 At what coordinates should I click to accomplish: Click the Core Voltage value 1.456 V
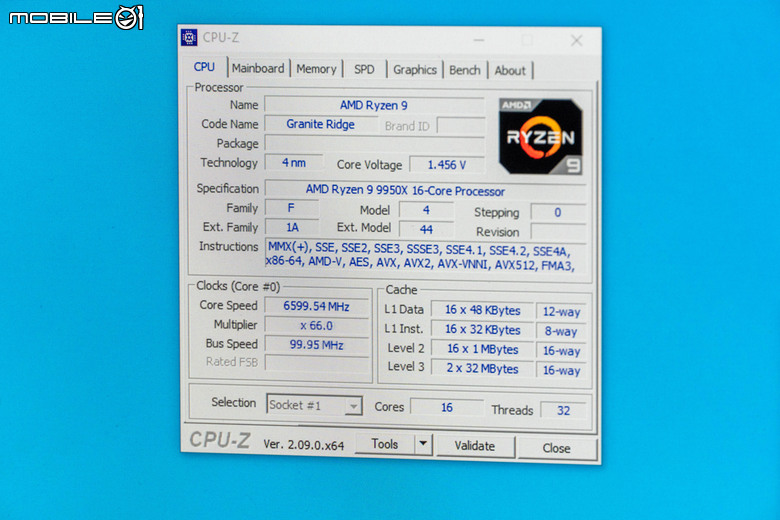447,165
